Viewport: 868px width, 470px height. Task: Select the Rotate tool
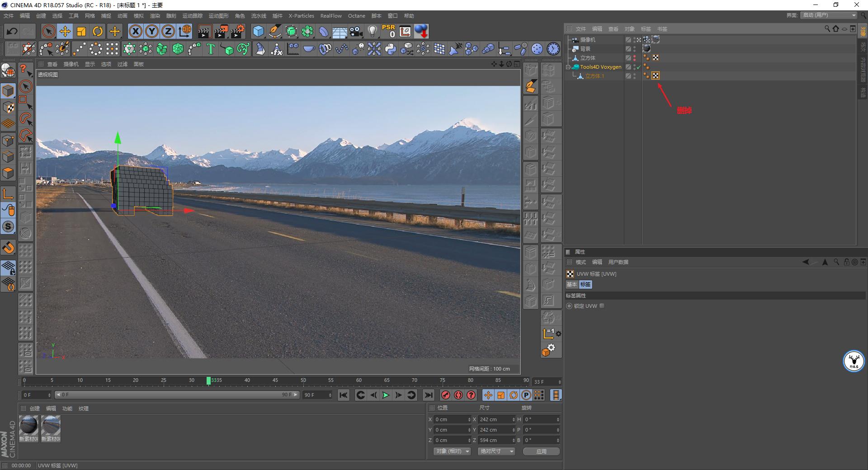coord(98,31)
